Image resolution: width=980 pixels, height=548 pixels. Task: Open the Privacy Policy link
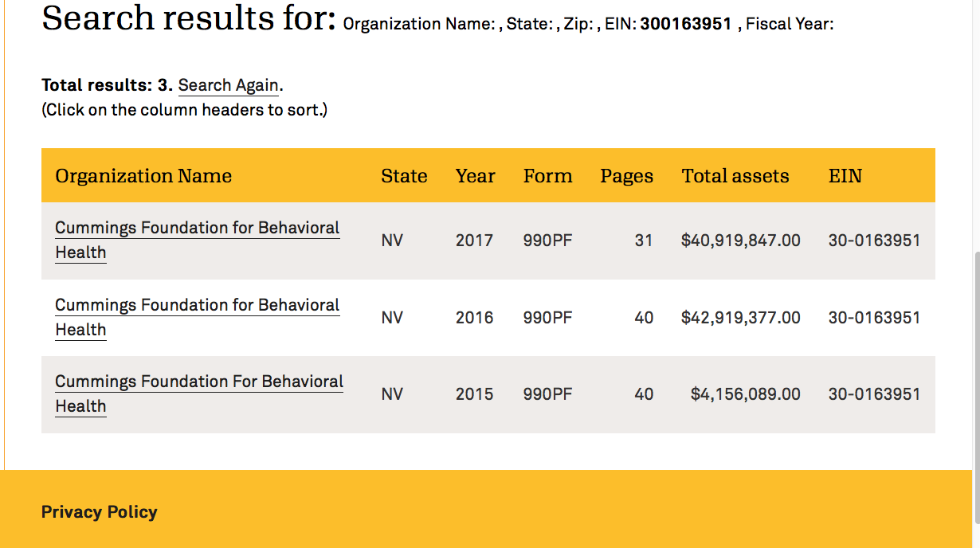[99, 512]
